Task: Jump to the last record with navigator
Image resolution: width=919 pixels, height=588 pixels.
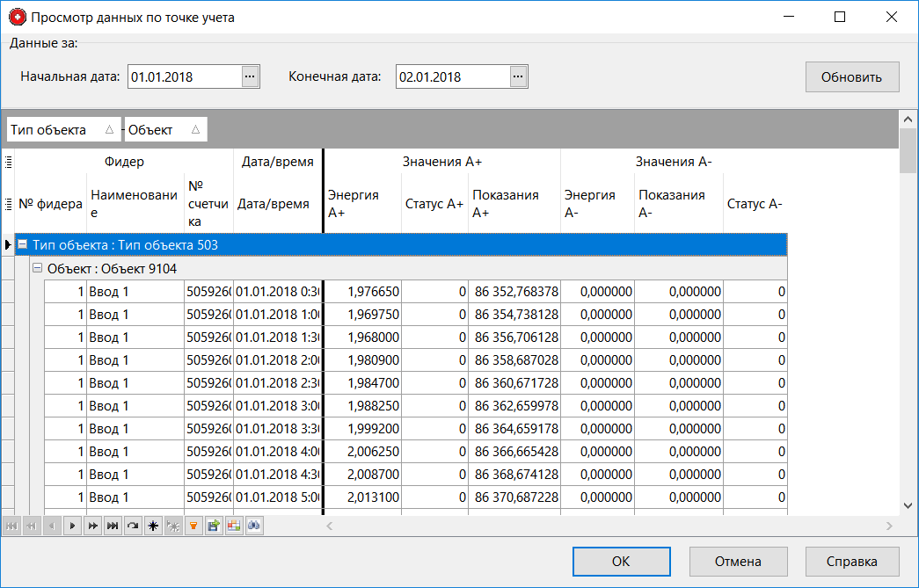Action: 113,526
